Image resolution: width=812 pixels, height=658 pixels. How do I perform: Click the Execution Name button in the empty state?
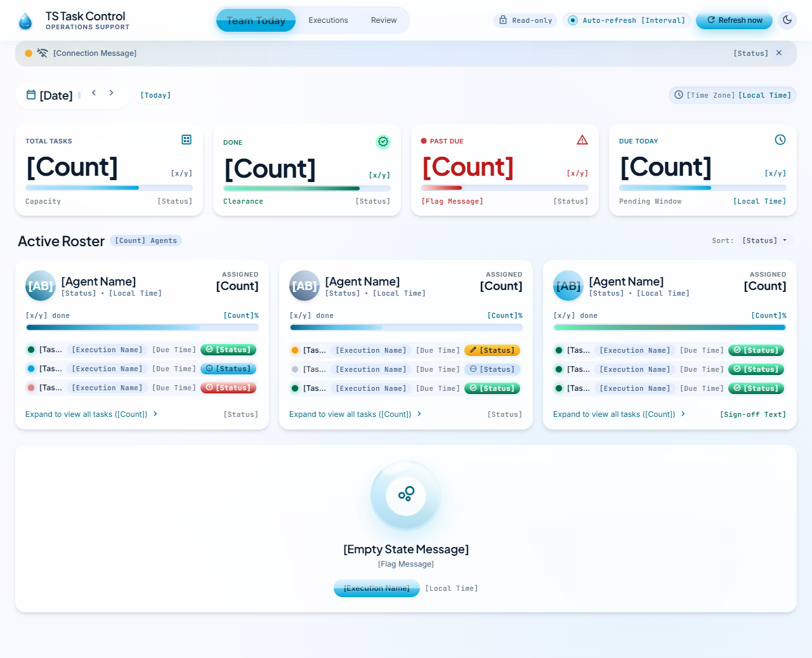377,588
